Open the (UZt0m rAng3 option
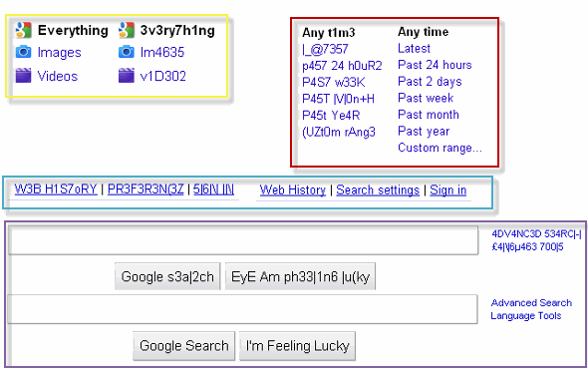The width and height of the screenshot is (588, 368). pos(339,132)
